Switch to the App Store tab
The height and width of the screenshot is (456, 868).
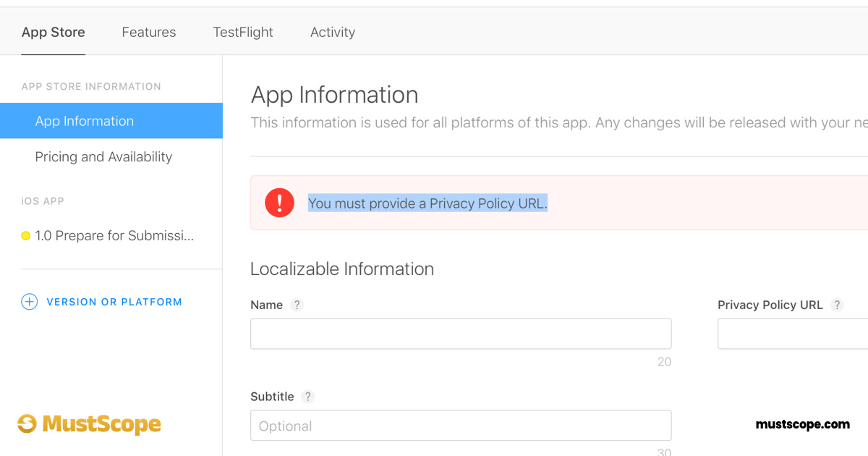point(53,32)
